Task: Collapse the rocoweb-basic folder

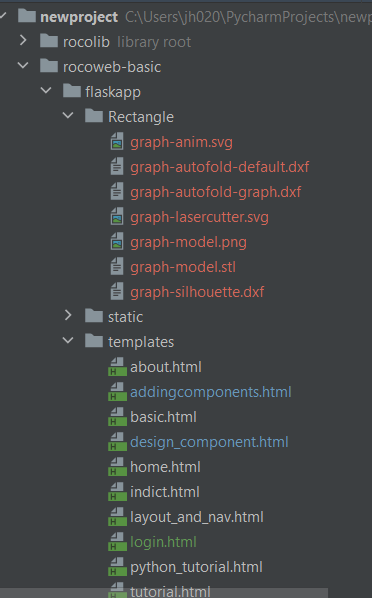Action: tap(23, 66)
